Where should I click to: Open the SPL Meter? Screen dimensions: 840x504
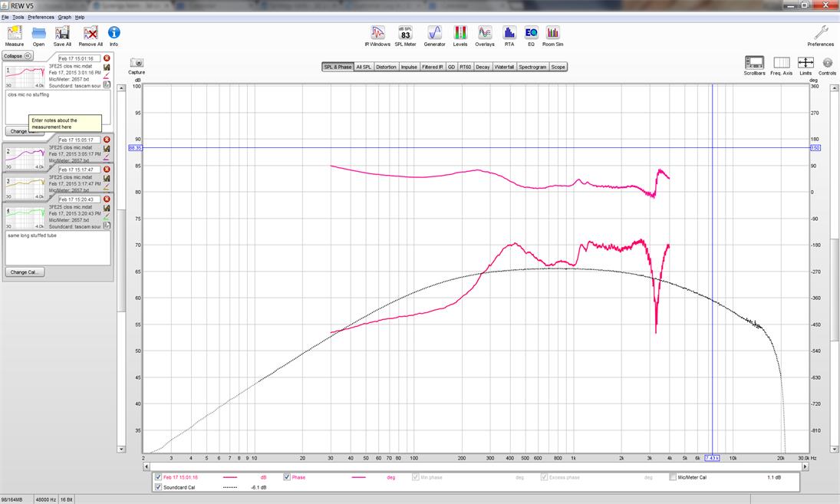[x=406, y=36]
